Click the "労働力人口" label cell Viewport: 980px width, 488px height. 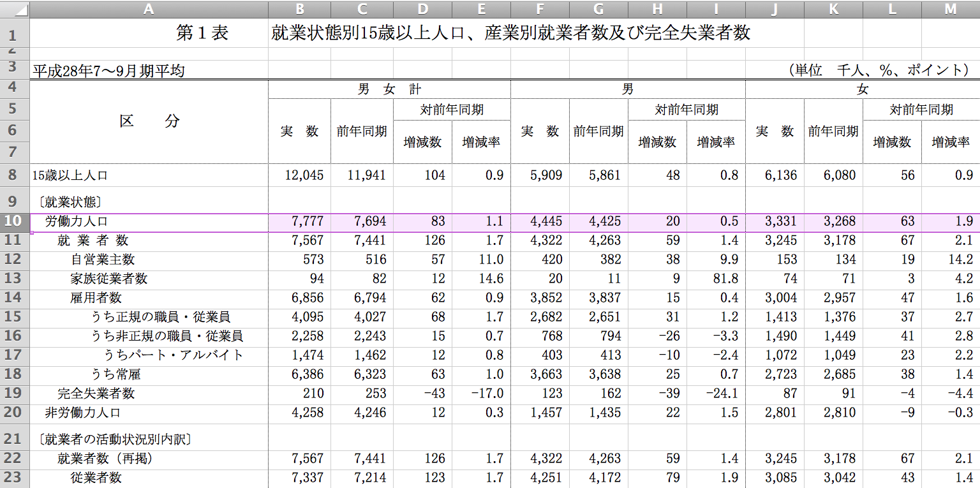(77, 221)
